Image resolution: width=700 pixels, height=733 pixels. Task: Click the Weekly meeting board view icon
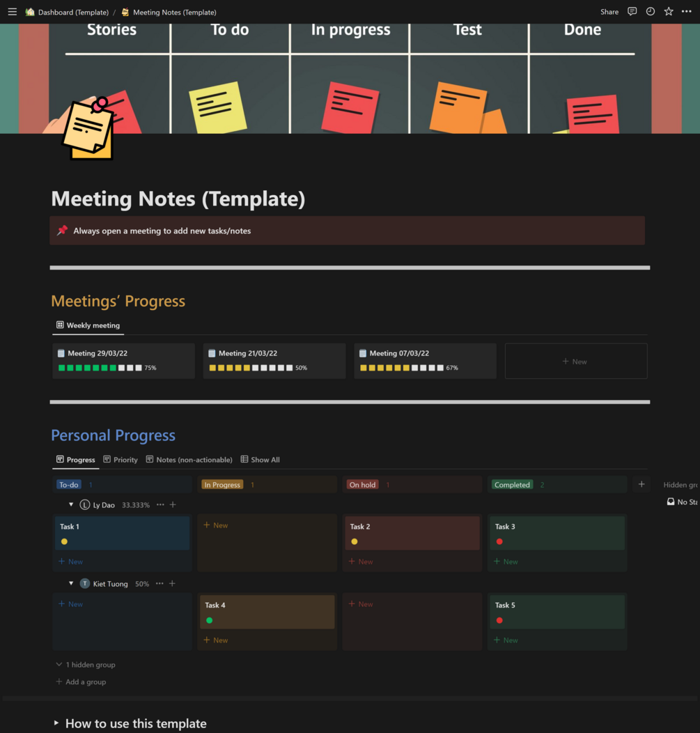(59, 325)
